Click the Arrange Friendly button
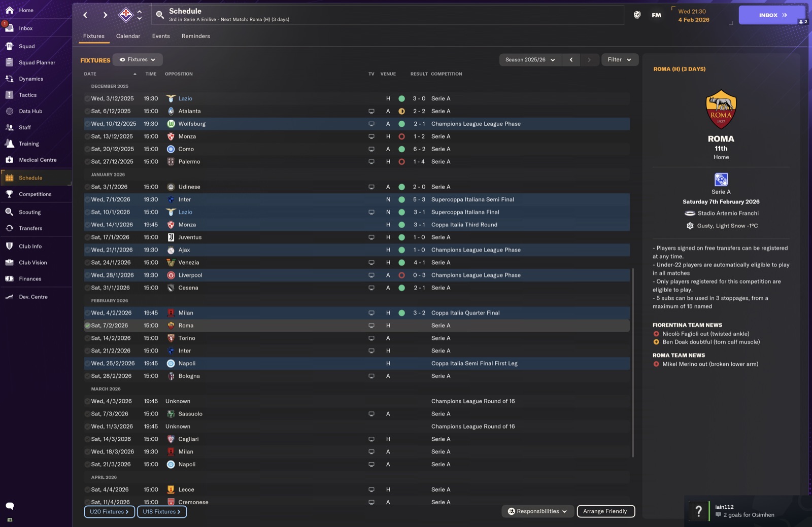Screen dimensions: 812x527 (x=605, y=511)
